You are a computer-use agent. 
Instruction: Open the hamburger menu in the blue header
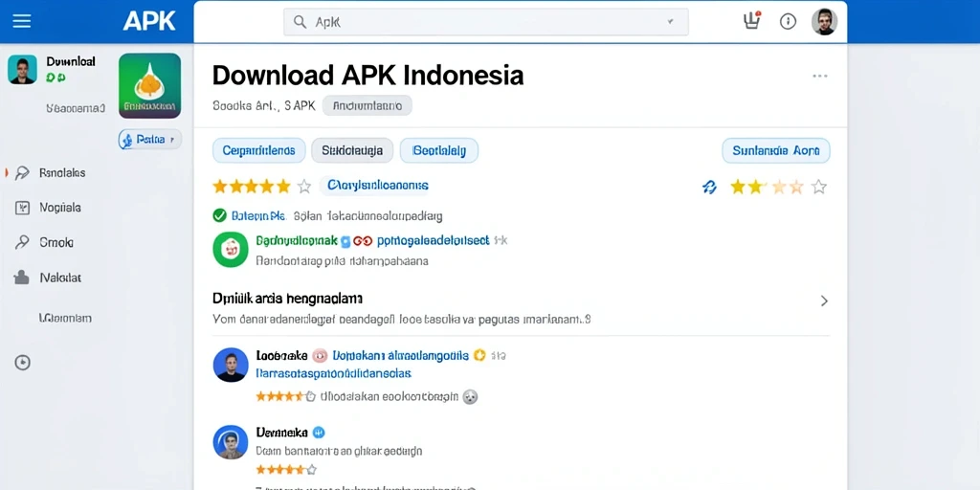(x=22, y=21)
